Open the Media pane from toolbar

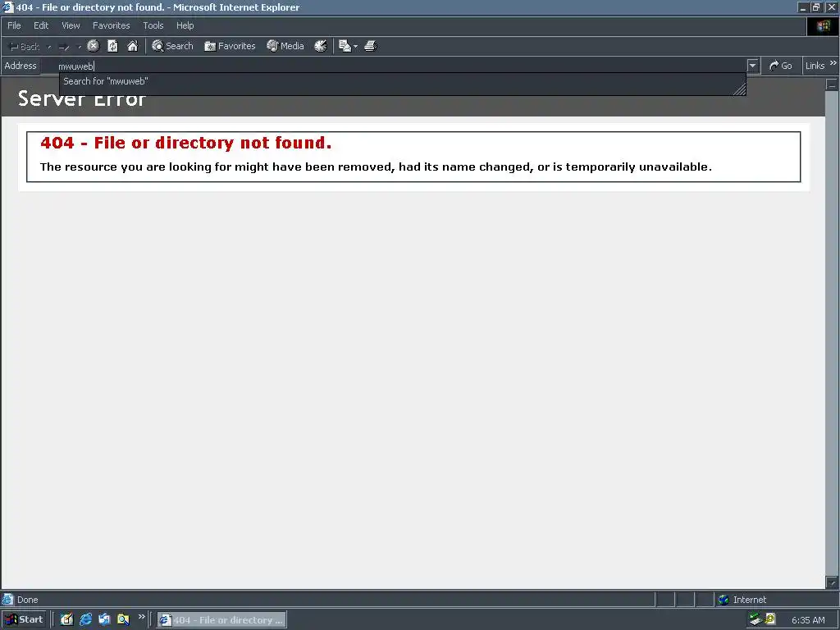(285, 46)
